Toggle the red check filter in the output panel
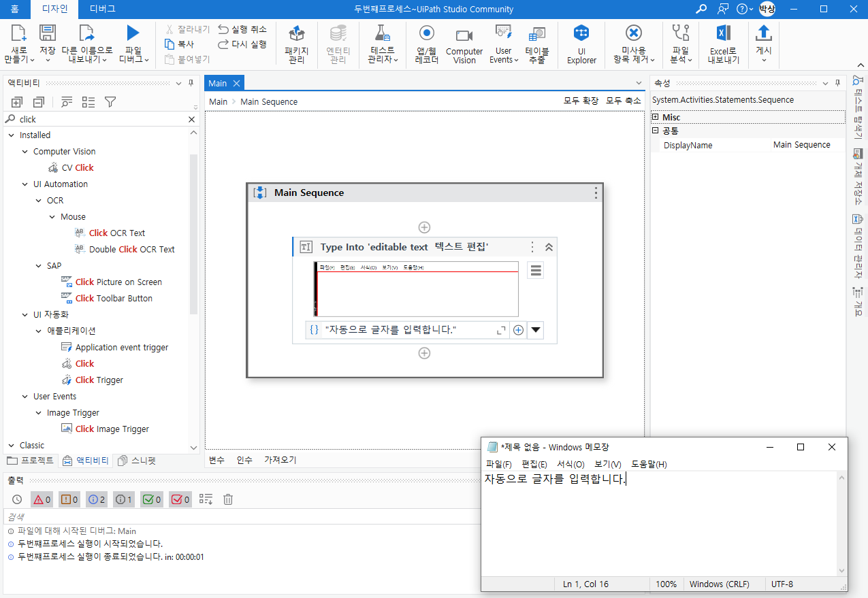 click(x=180, y=499)
